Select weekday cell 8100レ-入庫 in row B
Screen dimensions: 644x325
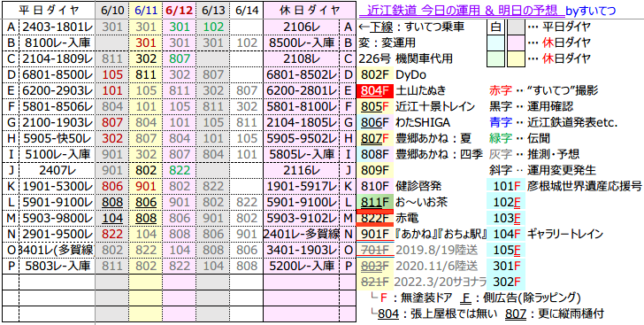click(x=57, y=43)
